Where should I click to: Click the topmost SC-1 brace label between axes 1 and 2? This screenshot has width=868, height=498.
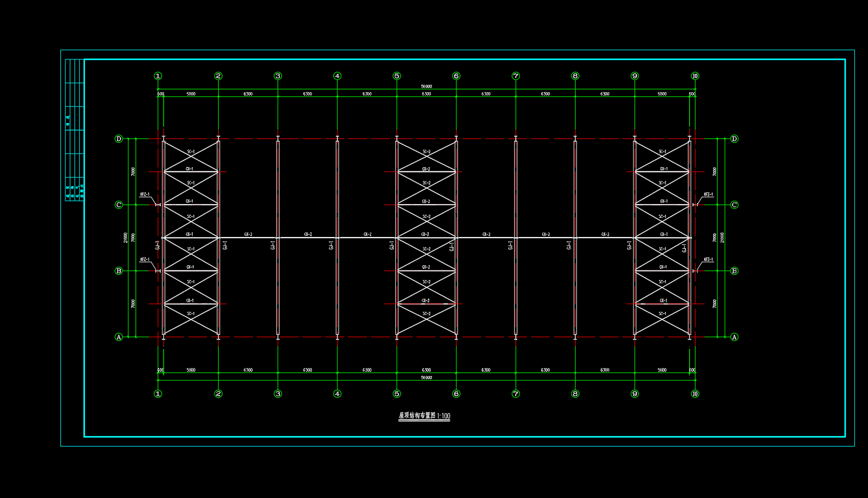pyautogui.click(x=191, y=152)
